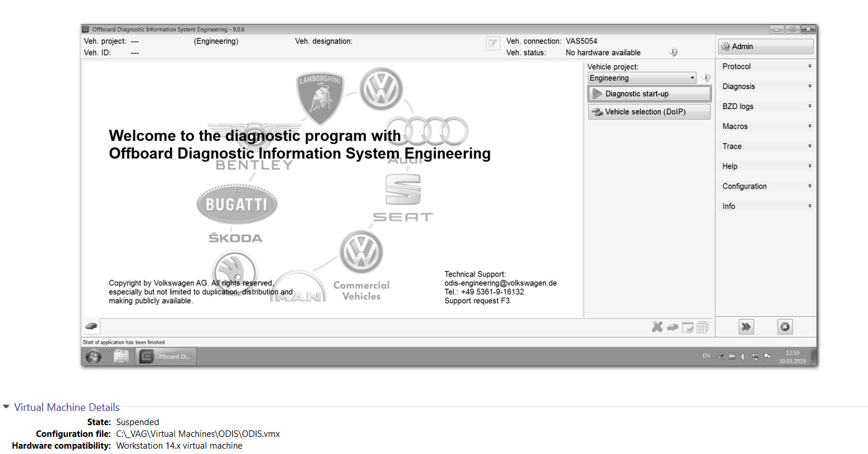Click the VAS5054 connection value
Screen dimensions: 868x454
tap(581, 41)
